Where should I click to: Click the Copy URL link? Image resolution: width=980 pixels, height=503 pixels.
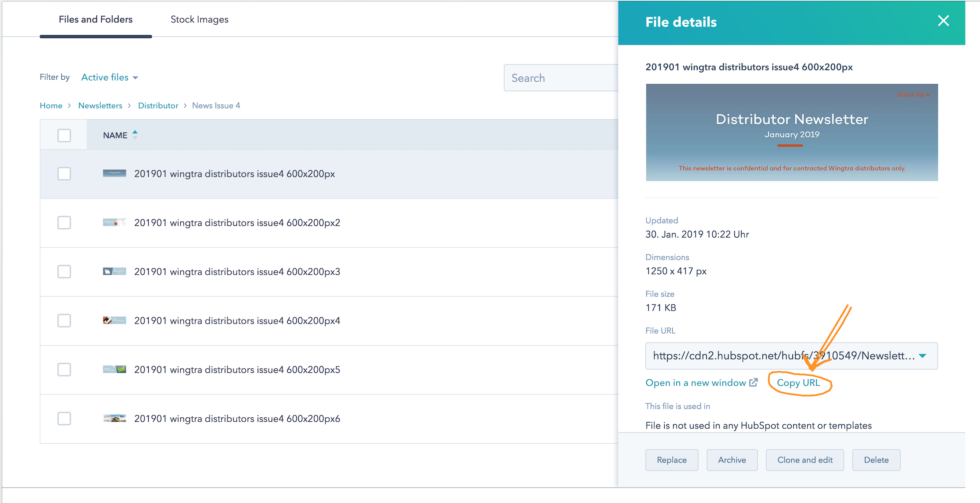(x=798, y=383)
